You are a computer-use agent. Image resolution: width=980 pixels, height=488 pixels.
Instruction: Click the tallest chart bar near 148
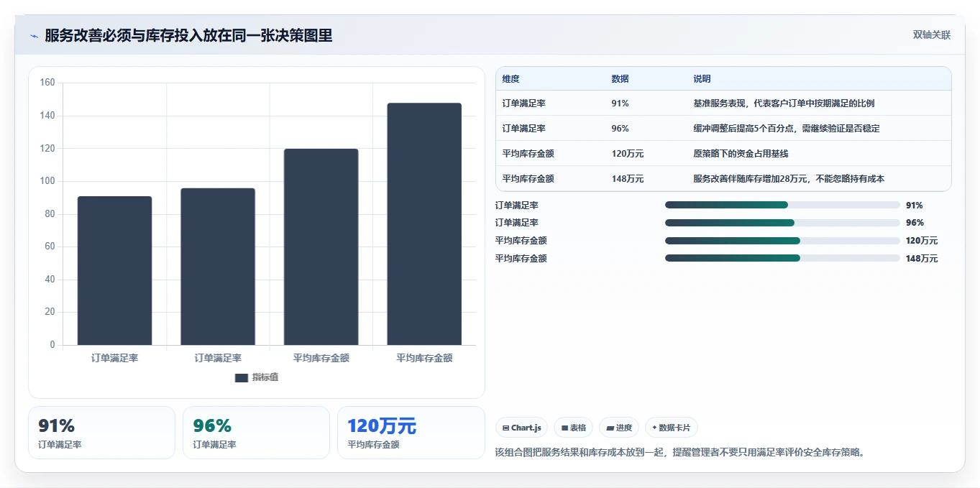[424, 224]
